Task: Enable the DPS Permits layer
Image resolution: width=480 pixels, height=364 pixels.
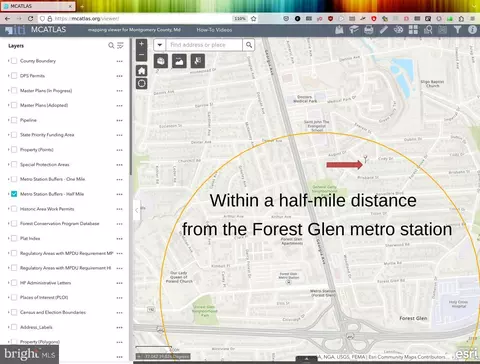Action: coord(14,76)
